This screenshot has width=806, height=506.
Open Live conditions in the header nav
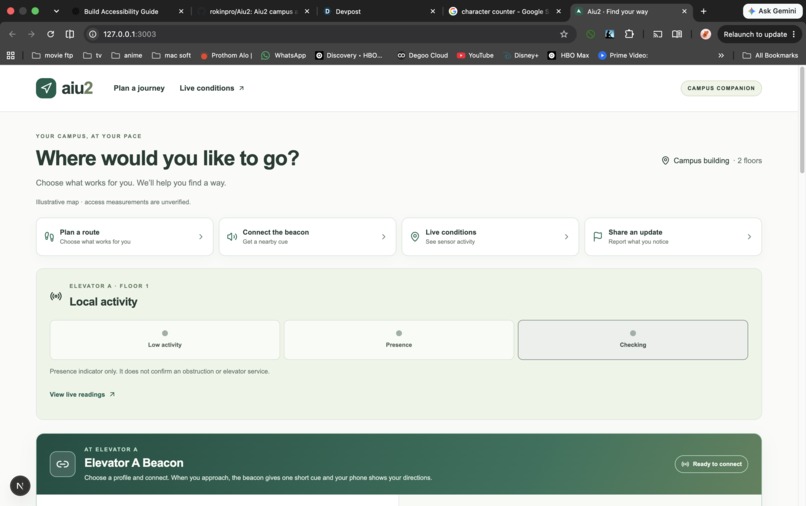[211, 88]
